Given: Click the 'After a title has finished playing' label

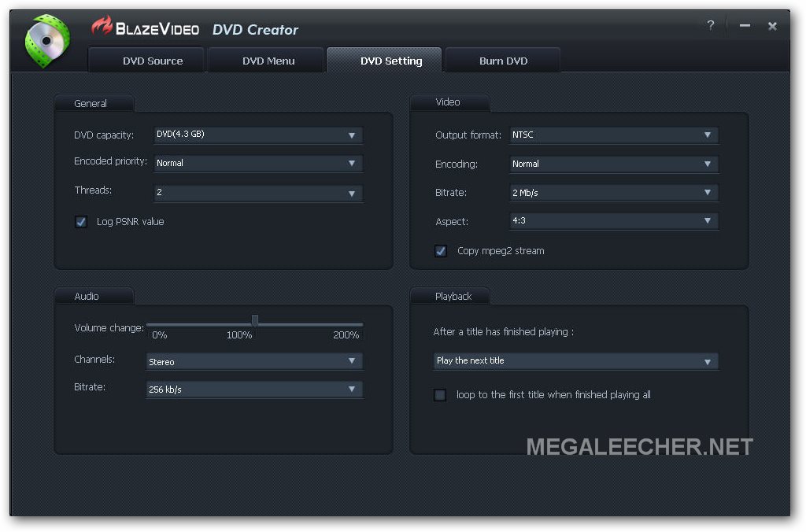Looking at the screenshot, I should pyautogui.click(x=503, y=332).
